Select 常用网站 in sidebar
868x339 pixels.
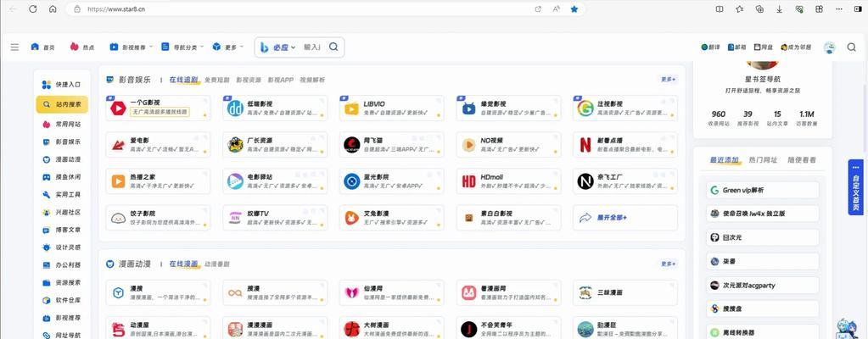61,125
